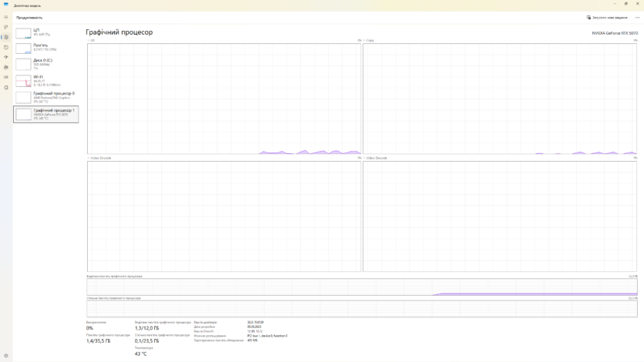Click the dedicated GPU memory usage graph
The width and height of the screenshot is (644, 362).
pyautogui.click(x=362, y=287)
